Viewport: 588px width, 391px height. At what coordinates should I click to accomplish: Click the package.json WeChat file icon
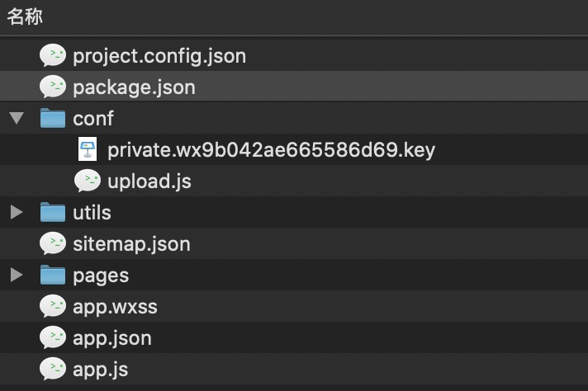[53, 87]
